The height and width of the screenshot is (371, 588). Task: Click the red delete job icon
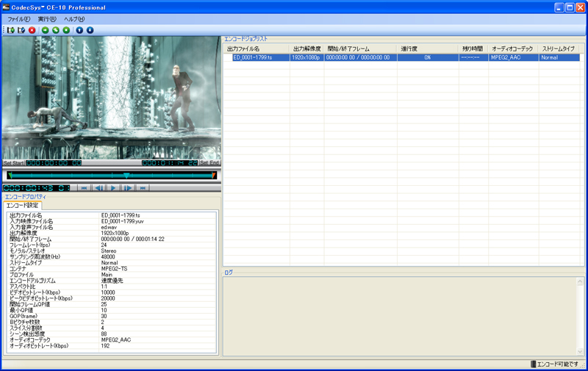pyautogui.click(x=32, y=30)
